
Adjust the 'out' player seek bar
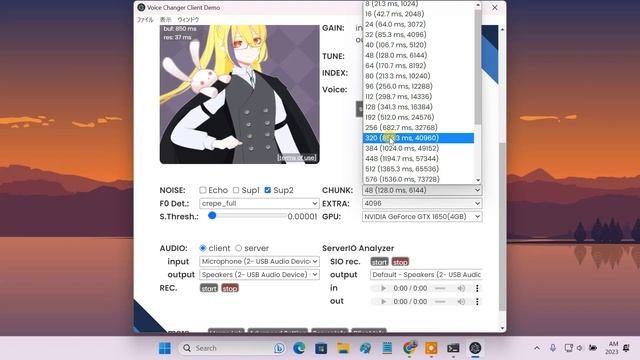pos(440,302)
